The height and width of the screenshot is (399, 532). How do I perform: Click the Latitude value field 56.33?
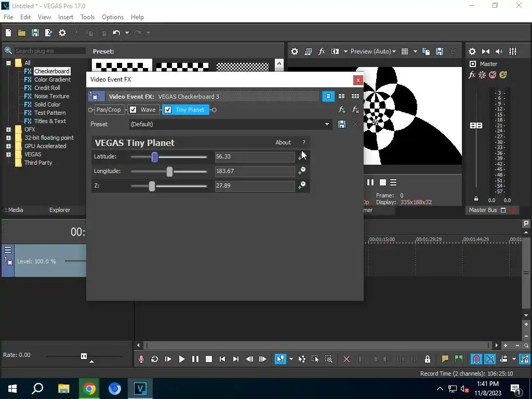click(255, 157)
